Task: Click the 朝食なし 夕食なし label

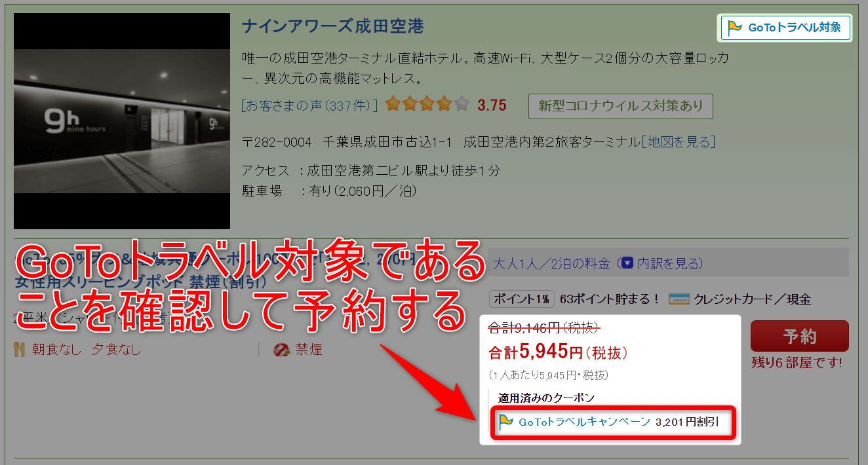Action: tap(87, 350)
